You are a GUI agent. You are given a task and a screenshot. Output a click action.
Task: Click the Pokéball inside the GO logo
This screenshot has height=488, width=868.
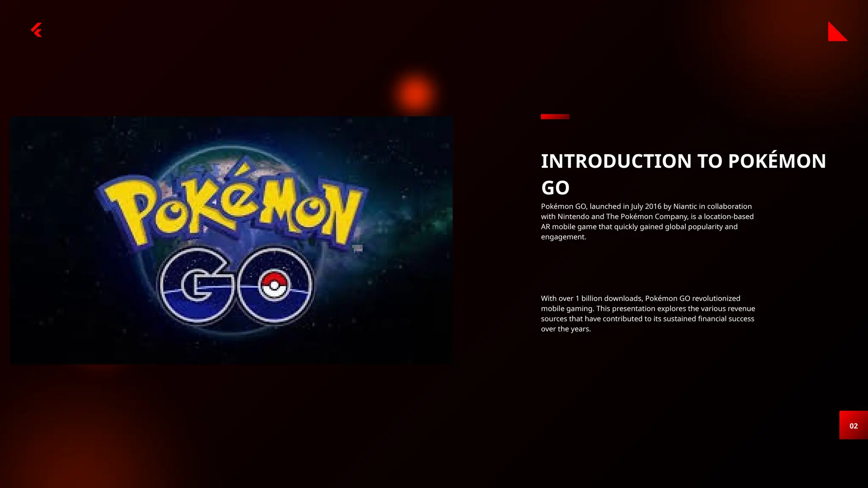274,286
